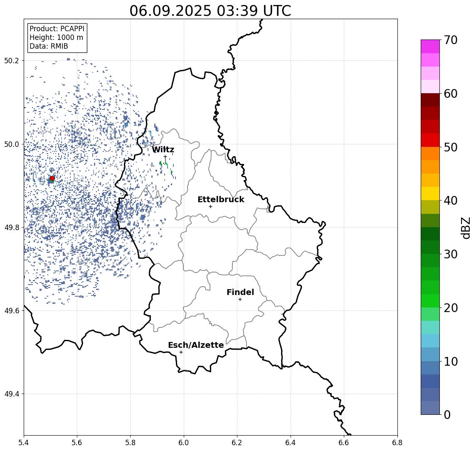Click the longitude axis label 5.6
The image size is (476, 451).
pyautogui.click(x=77, y=443)
